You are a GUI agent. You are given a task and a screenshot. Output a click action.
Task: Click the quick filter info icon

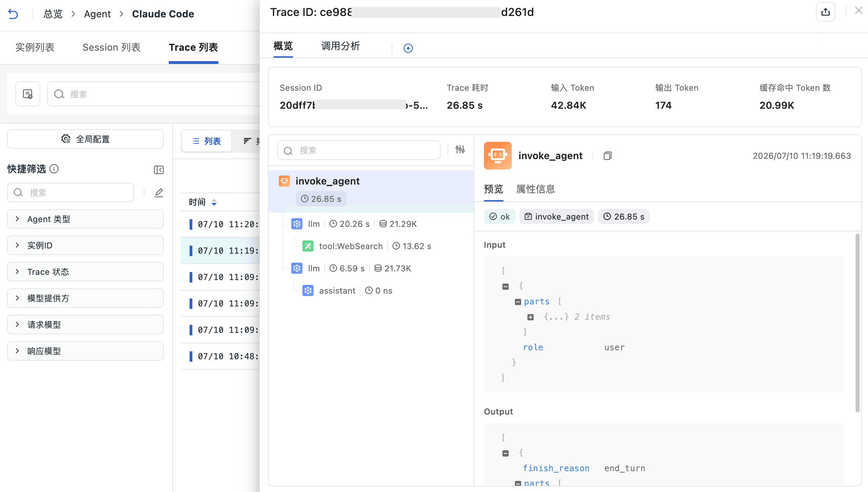pos(54,169)
